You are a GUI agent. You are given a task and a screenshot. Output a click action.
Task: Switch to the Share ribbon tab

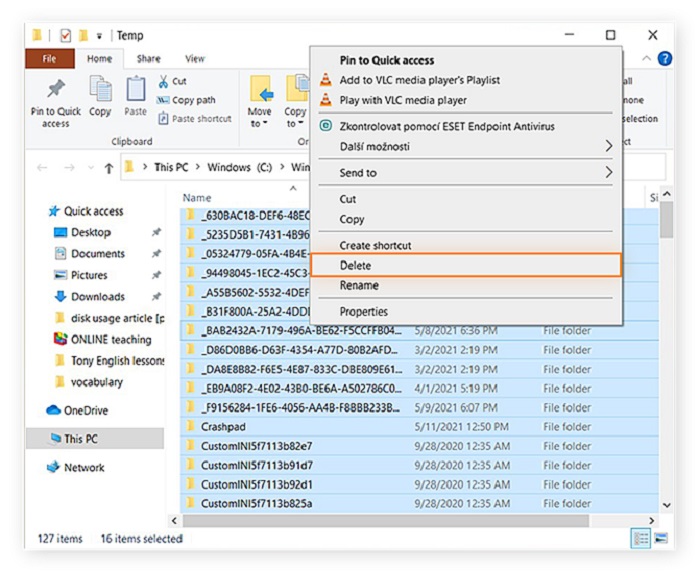pyautogui.click(x=148, y=58)
